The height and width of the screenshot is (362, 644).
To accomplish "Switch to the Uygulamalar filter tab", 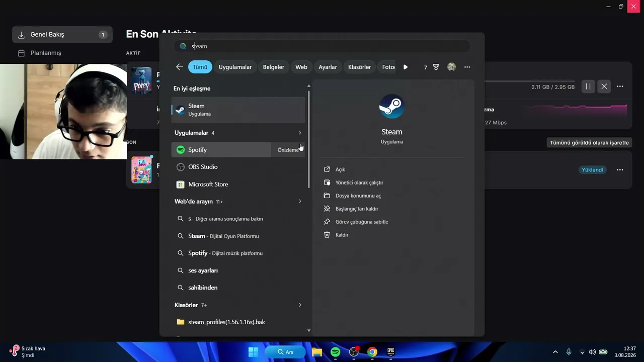I will 235,67.
